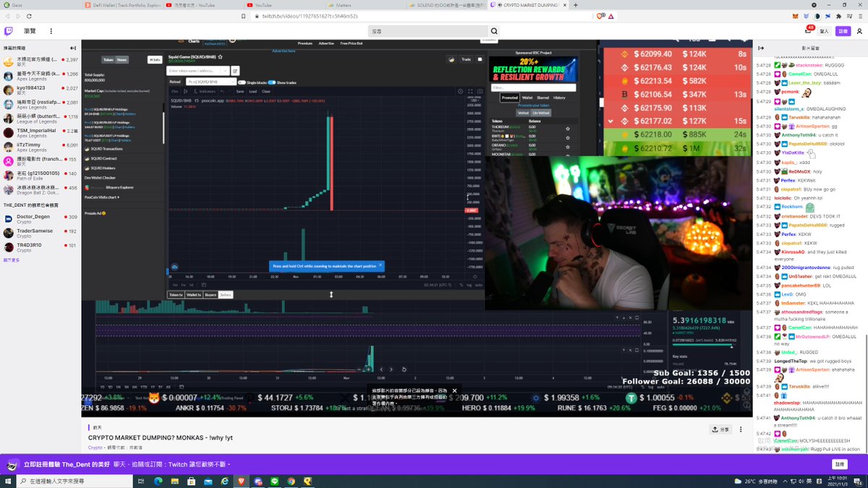Open the Twitch user profile icon

click(x=859, y=31)
